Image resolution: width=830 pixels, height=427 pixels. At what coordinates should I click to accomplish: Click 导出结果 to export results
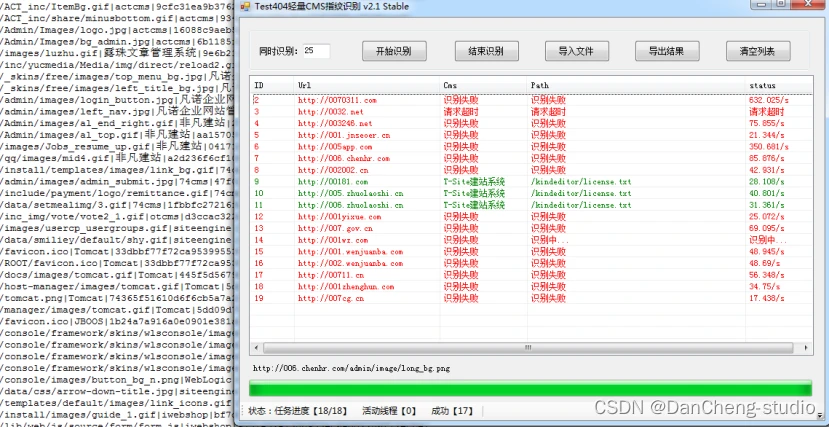click(x=666, y=51)
